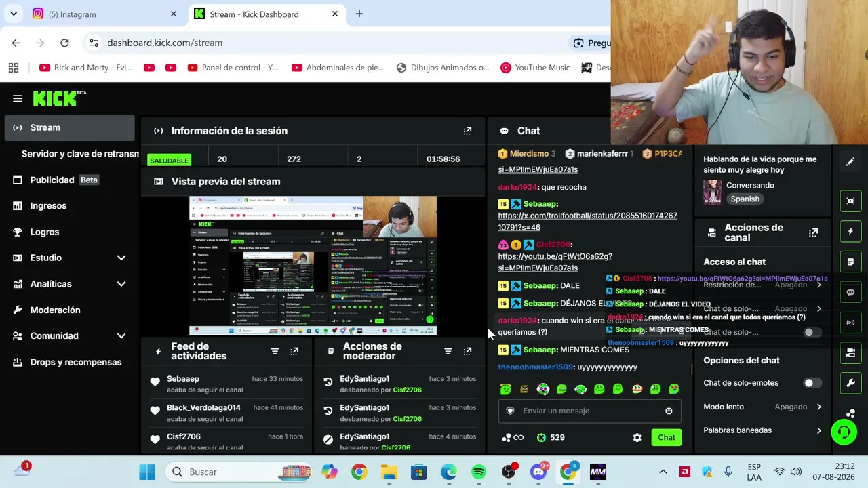Open a new browser tab
868x488 pixels.
point(359,14)
